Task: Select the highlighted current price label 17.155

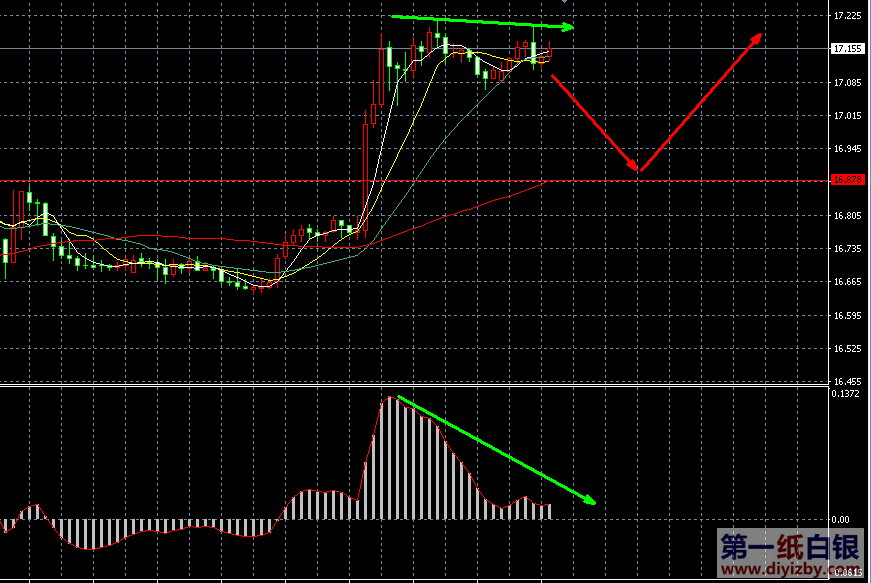Action: (x=848, y=48)
